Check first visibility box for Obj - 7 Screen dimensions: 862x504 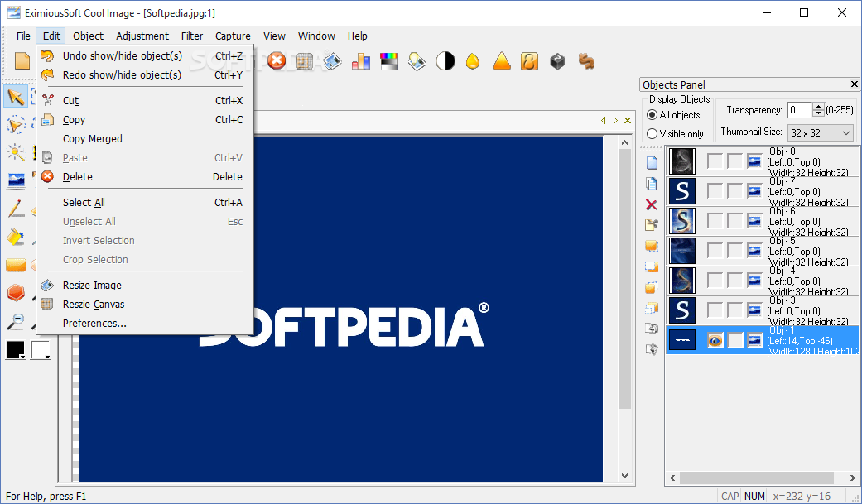tap(715, 190)
